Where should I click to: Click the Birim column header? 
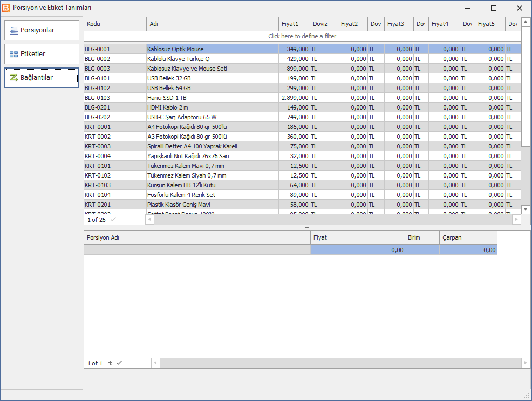422,238
